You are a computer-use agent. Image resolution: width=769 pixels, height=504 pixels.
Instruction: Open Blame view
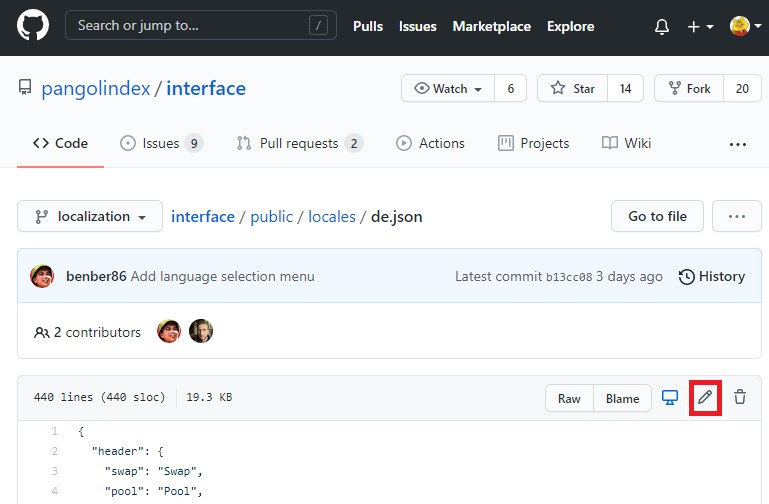coord(622,398)
